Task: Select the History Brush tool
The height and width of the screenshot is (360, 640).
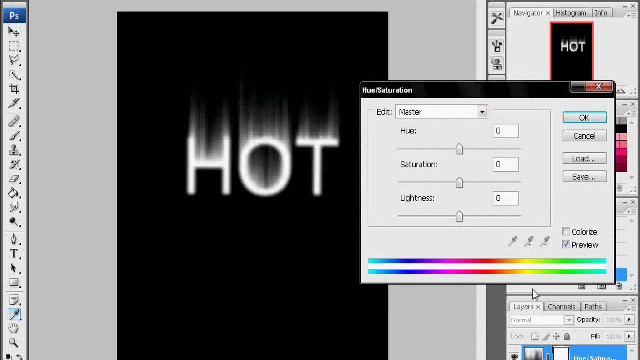Action: [14, 164]
